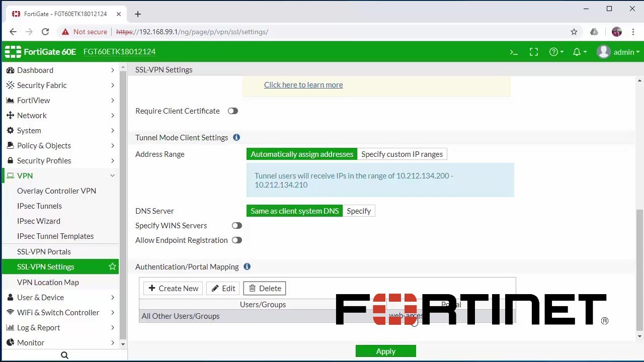
Task: Click browser back arrow
Action: coord(13,32)
